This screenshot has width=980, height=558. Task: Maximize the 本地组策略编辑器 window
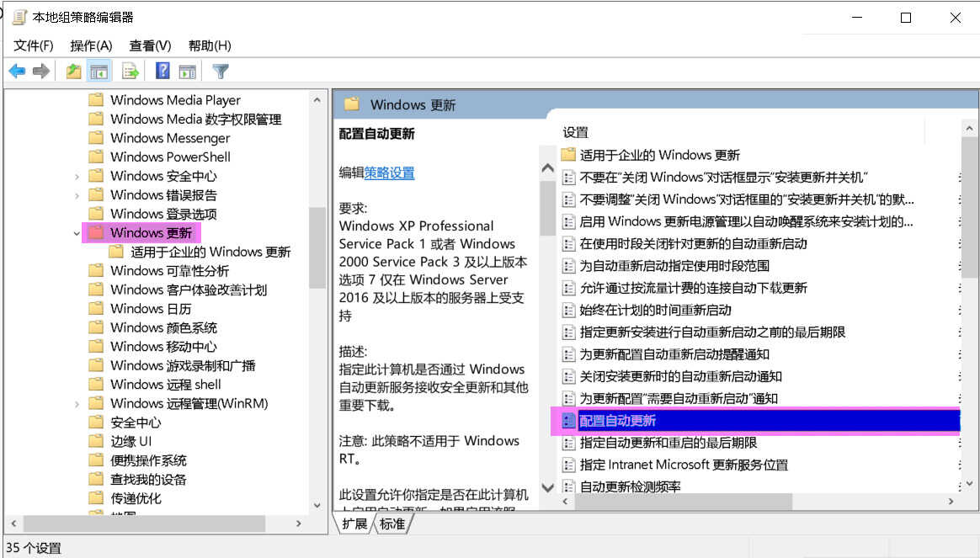coord(906,18)
